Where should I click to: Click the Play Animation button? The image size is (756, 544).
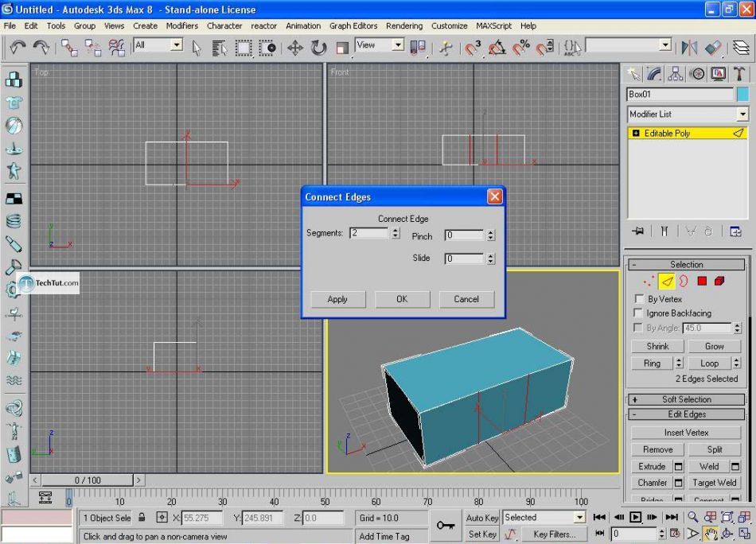pos(635,518)
